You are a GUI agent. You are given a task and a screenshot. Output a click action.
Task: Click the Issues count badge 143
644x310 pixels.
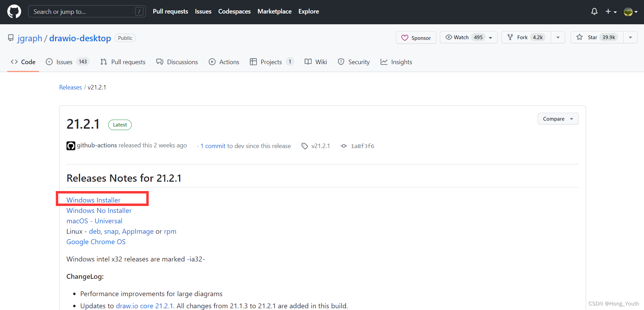pos(83,62)
